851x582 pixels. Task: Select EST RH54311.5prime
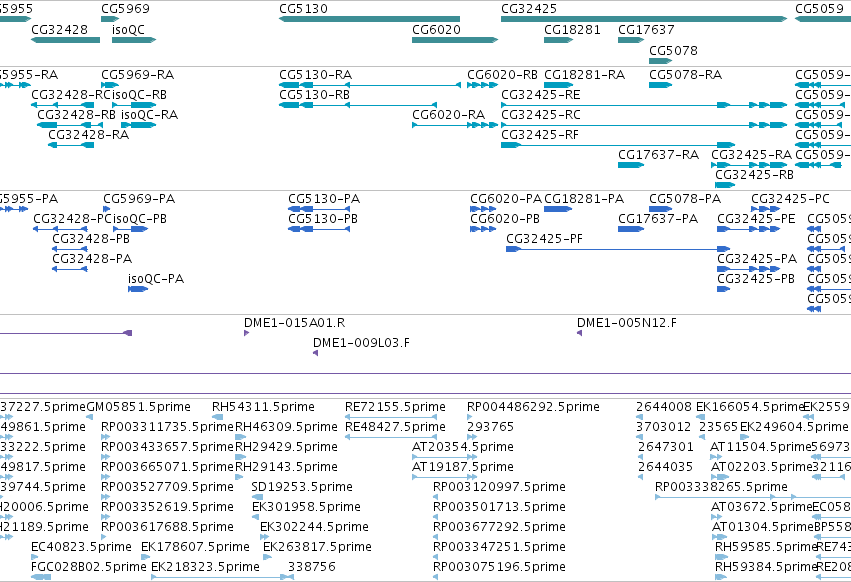pyautogui.click(x=263, y=407)
